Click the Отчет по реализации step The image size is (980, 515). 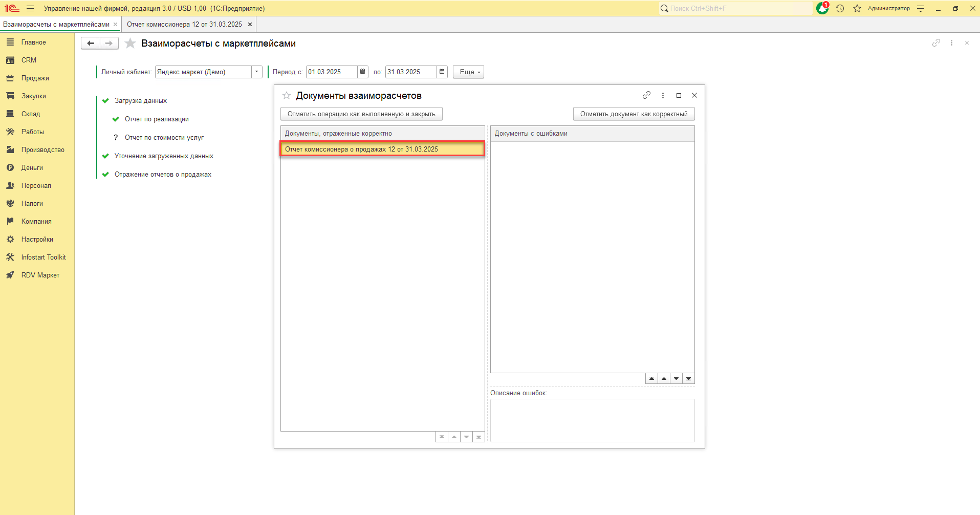tap(157, 119)
